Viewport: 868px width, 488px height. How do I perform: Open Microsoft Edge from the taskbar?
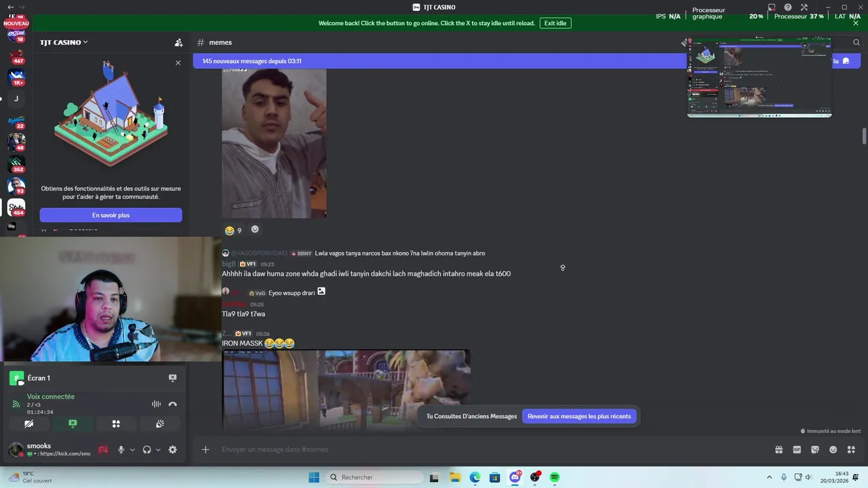[x=475, y=477]
